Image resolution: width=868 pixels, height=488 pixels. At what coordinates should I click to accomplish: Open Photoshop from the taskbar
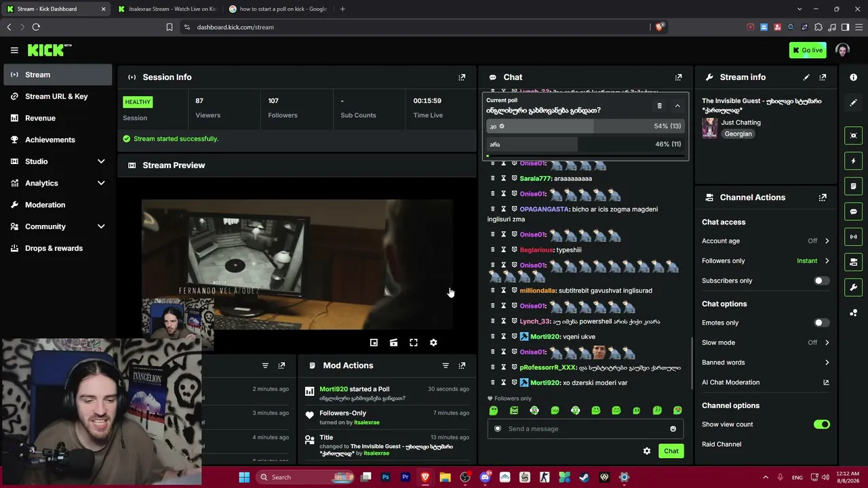pos(385,477)
